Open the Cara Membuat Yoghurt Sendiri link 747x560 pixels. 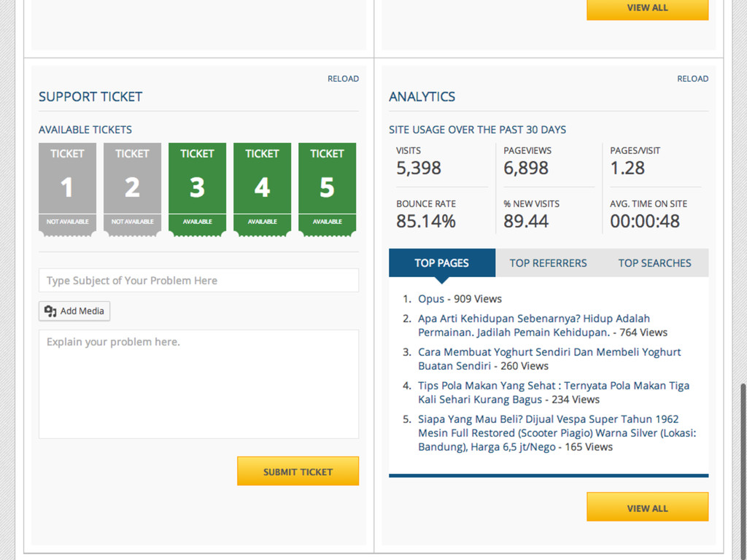click(x=549, y=352)
